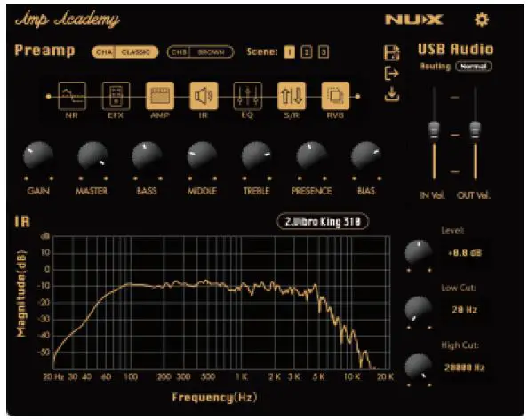The width and height of the screenshot is (528, 420).
Task: Select the RVB reverb block
Action: point(335,96)
